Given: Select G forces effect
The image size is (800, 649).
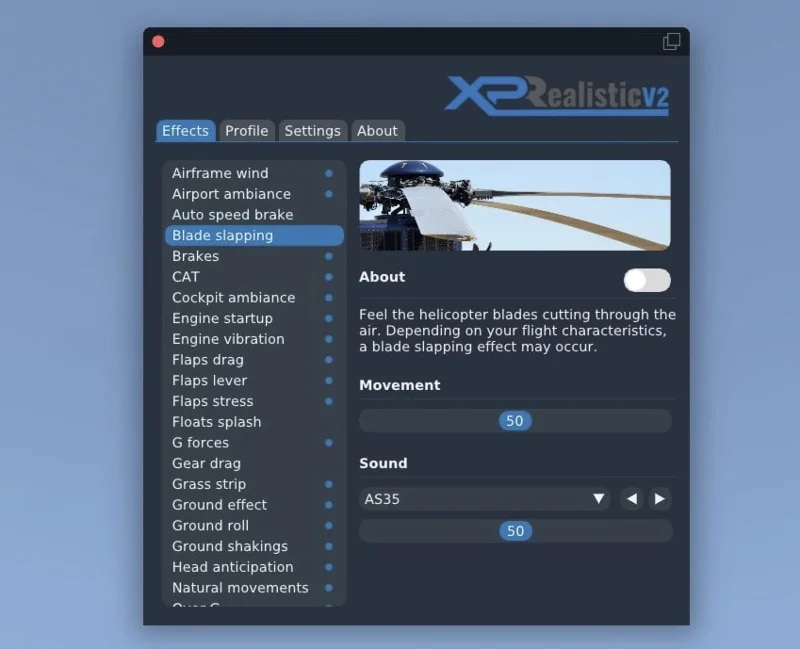Looking at the screenshot, I should [254, 443].
